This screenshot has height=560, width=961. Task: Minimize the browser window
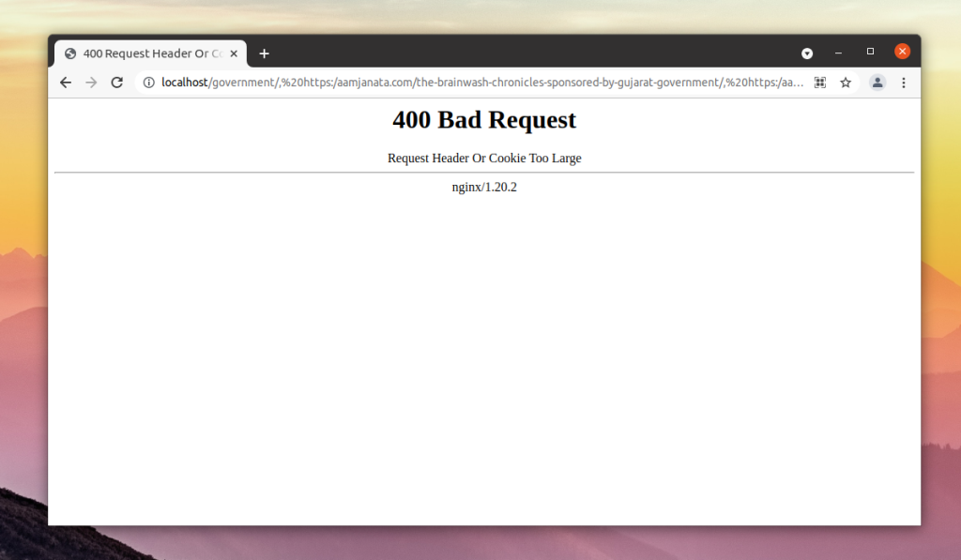tap(838, 53)
